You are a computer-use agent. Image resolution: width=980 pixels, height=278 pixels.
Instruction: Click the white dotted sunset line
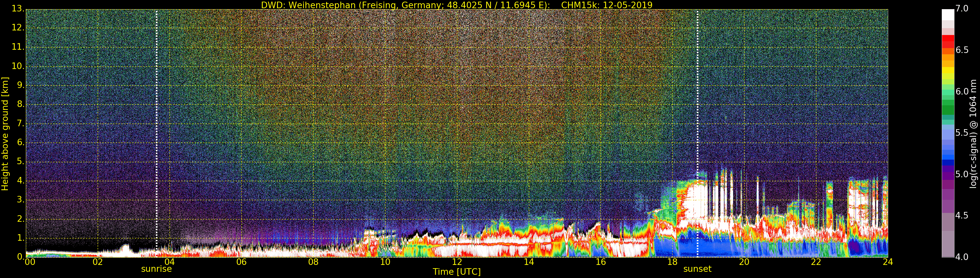click(x=697, y=133)
